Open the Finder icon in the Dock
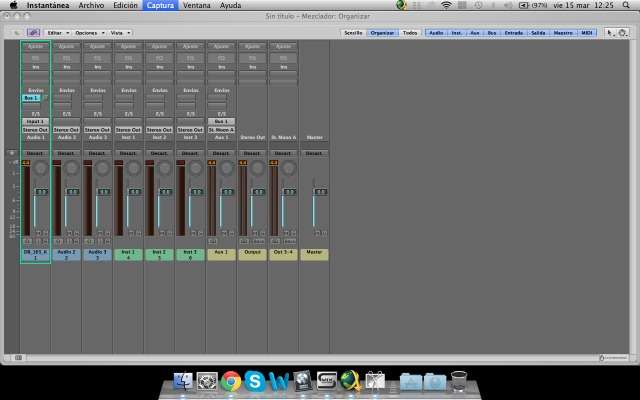The image size is (640, 400). click(x=183, y=380)
